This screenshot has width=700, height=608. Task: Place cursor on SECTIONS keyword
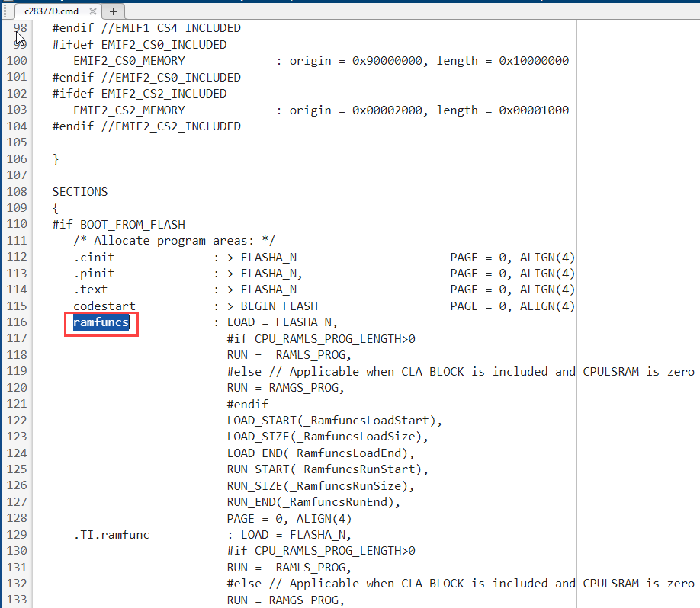click(x=80, y=192)
